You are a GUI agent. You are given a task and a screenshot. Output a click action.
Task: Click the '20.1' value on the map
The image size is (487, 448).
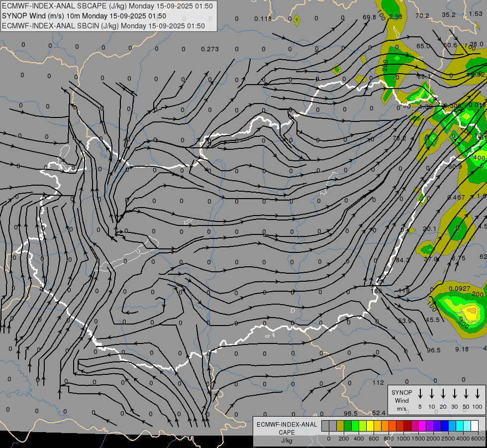point(429,229)
